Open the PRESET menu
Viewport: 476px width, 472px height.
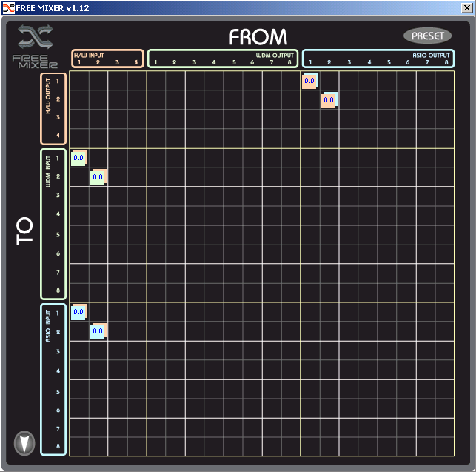[427, 36]
